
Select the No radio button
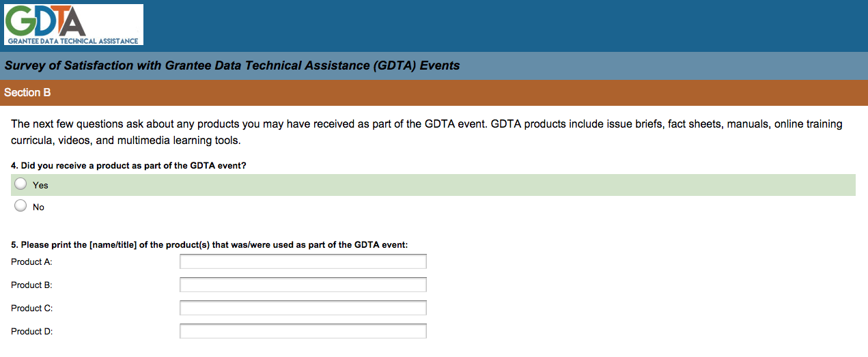tap(20, 206)
